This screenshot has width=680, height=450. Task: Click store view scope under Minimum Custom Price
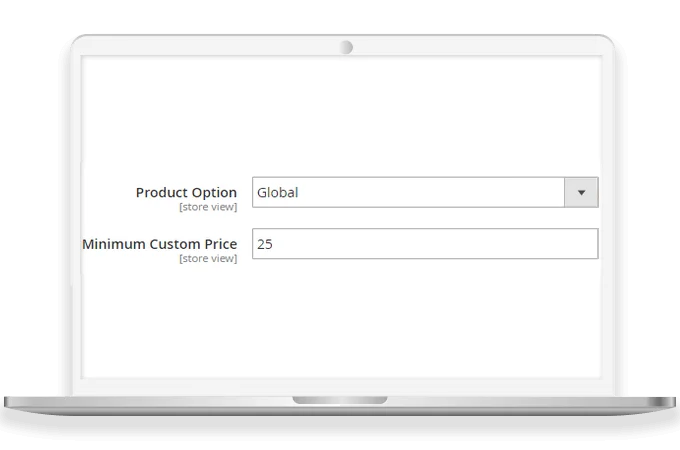coord(208,259)
